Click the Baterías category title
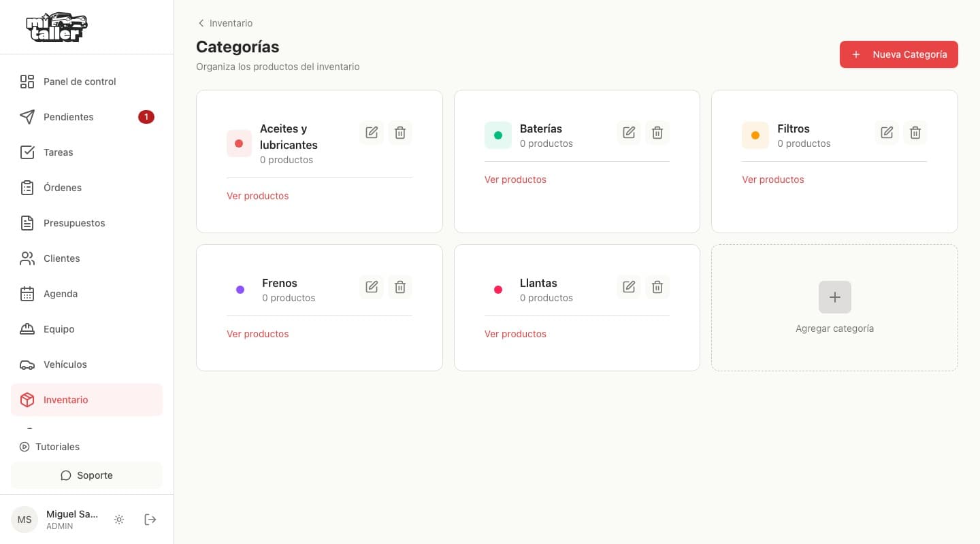Image resolution: width=980 pixels, height=544 pixels. coord(541,129)
